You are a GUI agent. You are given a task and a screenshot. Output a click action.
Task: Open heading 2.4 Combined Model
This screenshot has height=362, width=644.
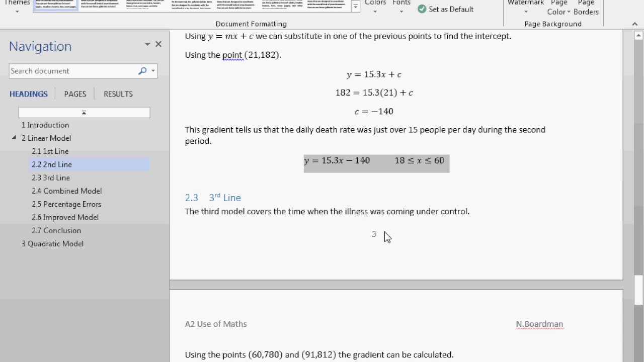pyautogui.click(x=67, y=191)
